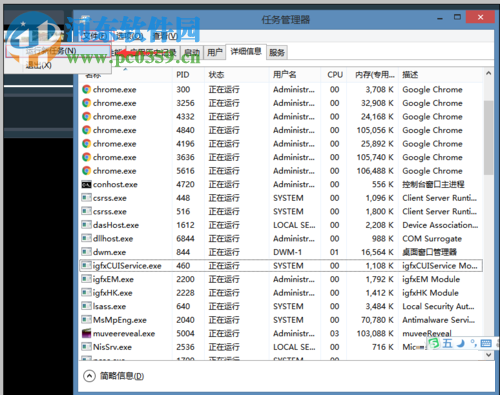Screen dimensions: 500x395
Task: Click the igfxHK.exe process icon
Action: click(86, 293)
